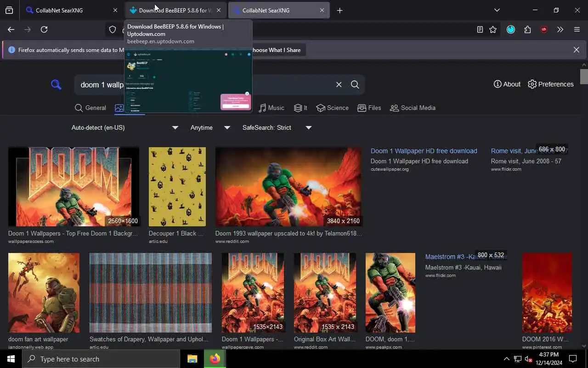Show more tools overflow chevron

tap(560, 29)
